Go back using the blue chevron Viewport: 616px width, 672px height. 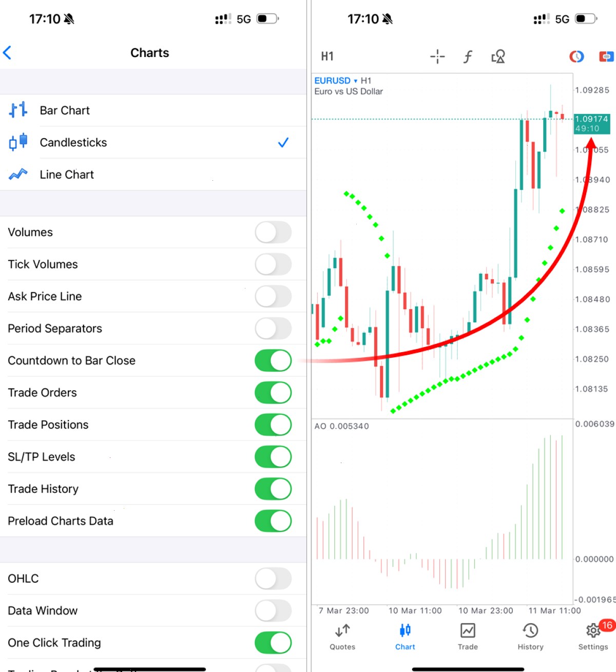pyautogui.click(x=7, y=52)
